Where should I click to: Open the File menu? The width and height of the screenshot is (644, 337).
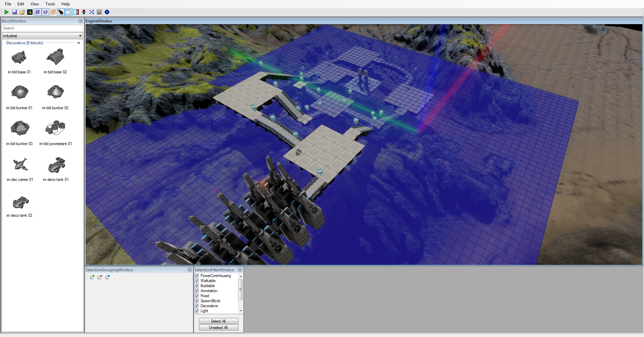pos(8,4)
